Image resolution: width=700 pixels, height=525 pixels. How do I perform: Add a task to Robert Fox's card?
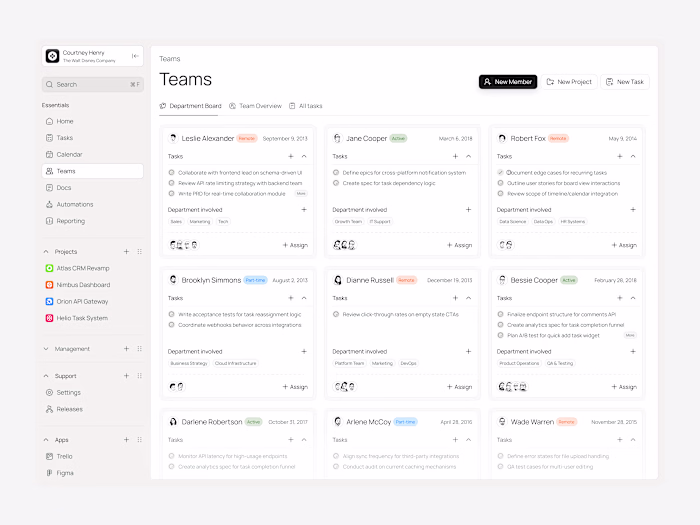click(x=620, y=156)
